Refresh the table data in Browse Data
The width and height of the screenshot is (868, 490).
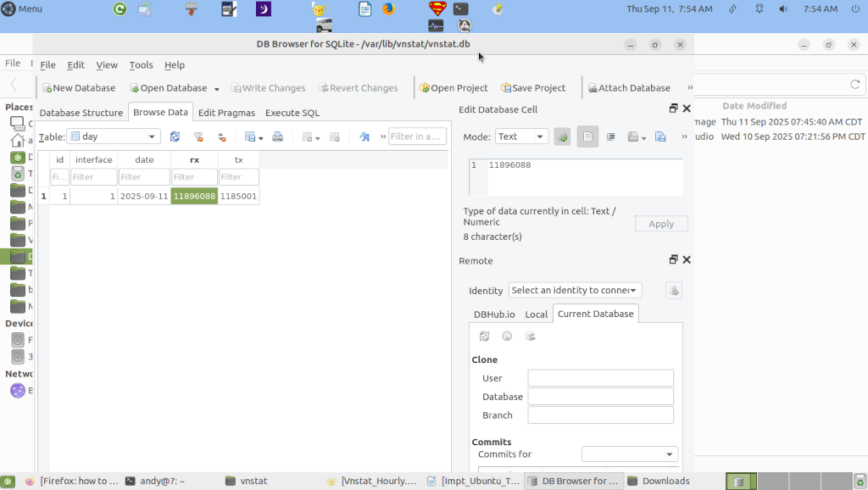click(175, 136)
